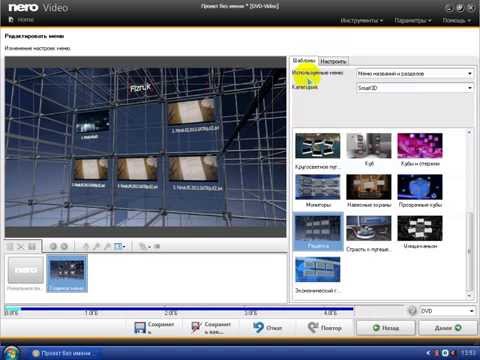480x360 pixels.
Task: Select the Прозрачные кубы template
Action: coord(420,187)
